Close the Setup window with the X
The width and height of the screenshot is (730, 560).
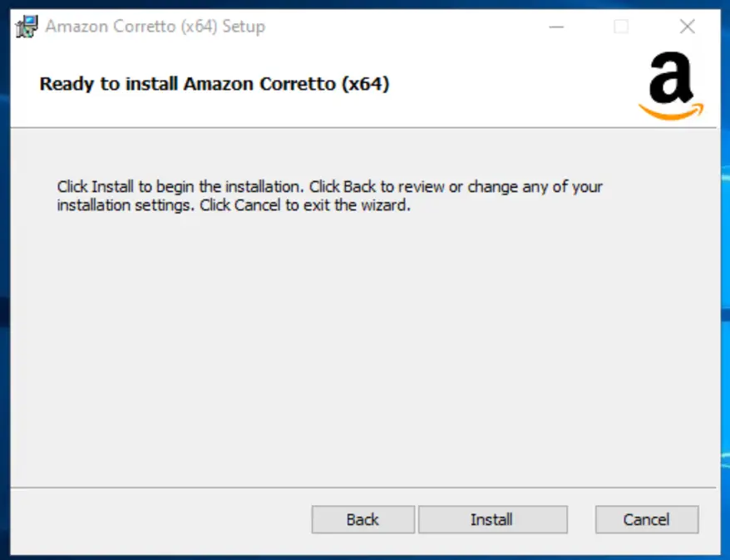(x=687, y=27)
